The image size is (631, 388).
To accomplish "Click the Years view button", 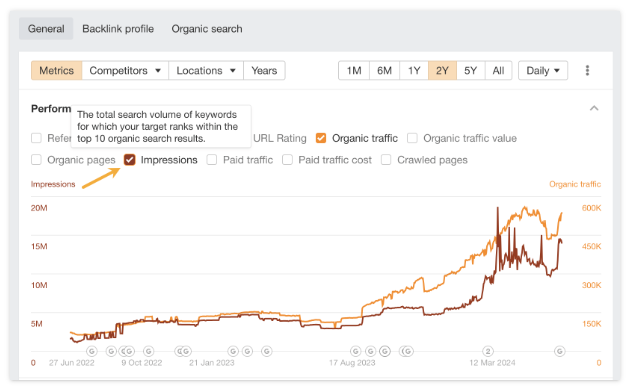I will (x=264, y=70).
